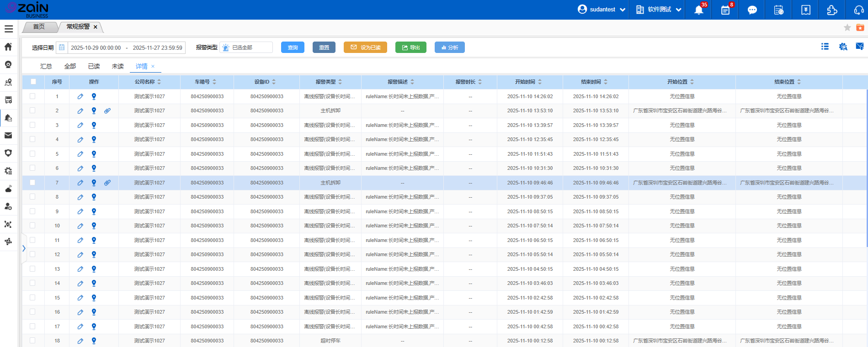Click the home icon in left sidebar

point(8,47)
